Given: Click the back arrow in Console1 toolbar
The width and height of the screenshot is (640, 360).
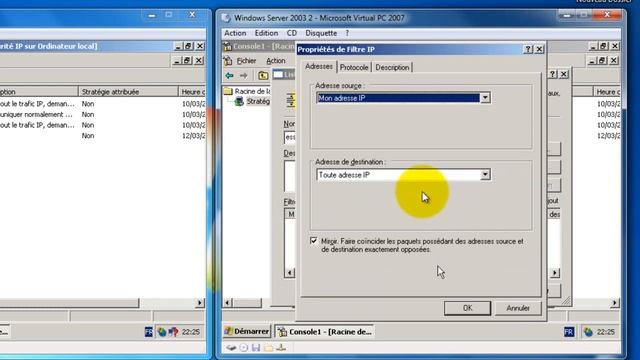Looking at the screenshot, I should click(x=229, y=76).
